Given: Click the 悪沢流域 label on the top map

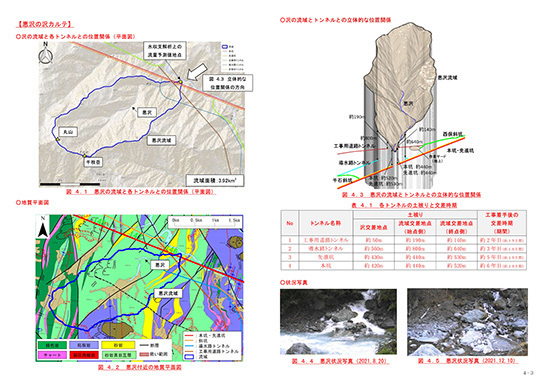Looking at the screenshot, I should (x=161, y=140).
